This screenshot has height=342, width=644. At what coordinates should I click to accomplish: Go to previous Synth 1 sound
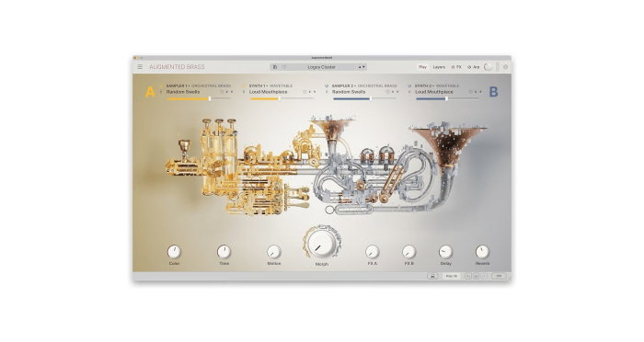pos(310,92)
